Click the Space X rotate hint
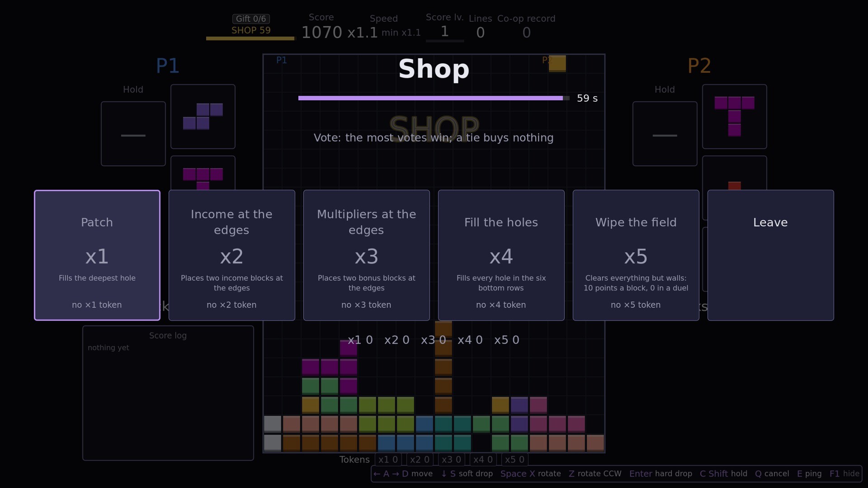This screenshot has width=868, height=488. tap(530, 474)
